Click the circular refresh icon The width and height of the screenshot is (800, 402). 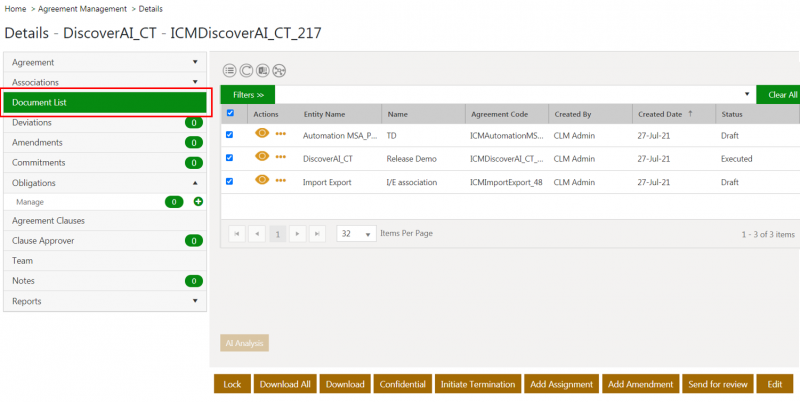[x=246, y=70]
